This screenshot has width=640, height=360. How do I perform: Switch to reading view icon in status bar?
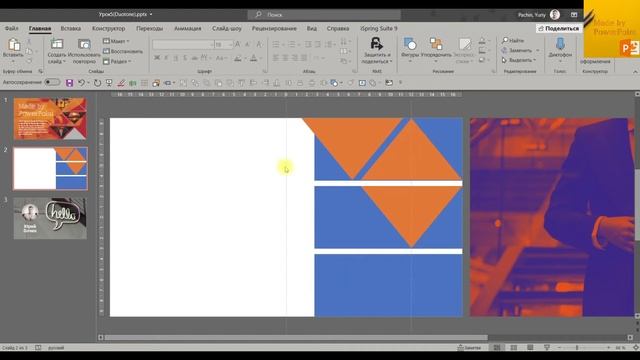530,348
